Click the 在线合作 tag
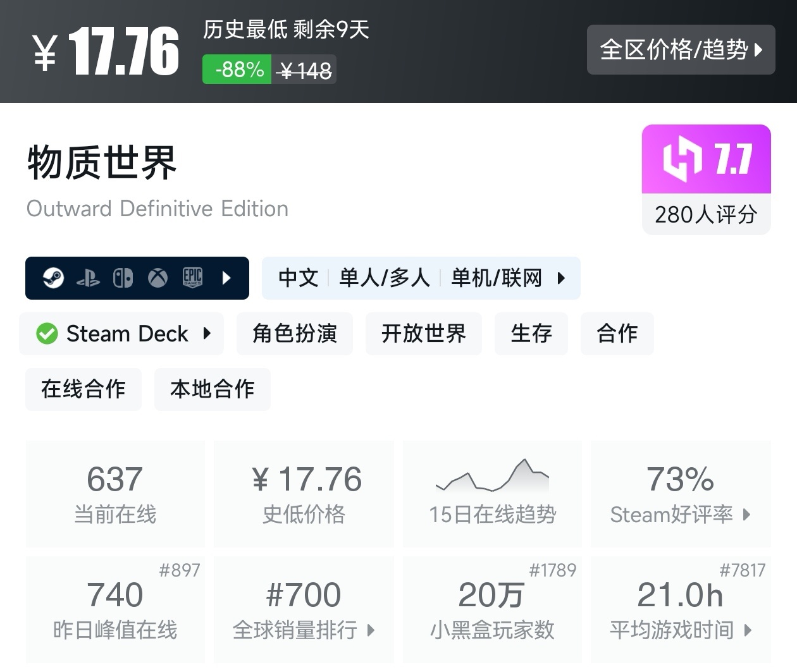 coord(83,389)
